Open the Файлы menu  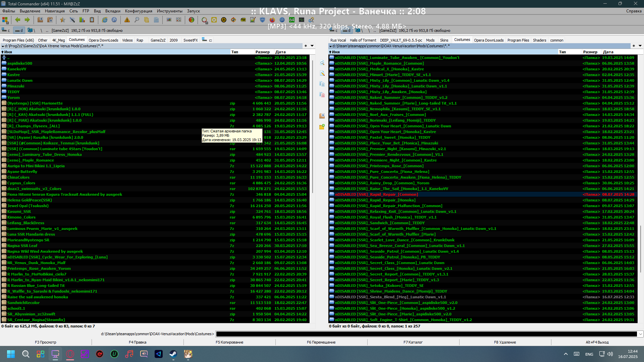pos(9,11)
